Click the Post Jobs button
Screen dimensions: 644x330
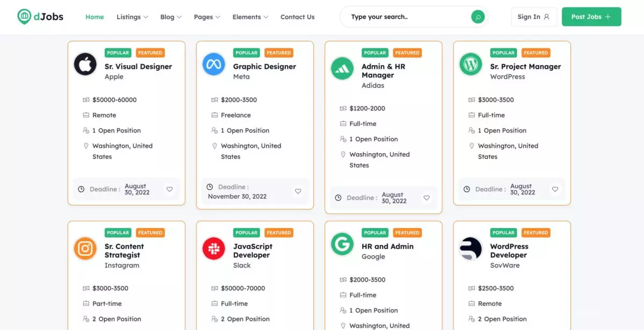click(x=591, y=17)
